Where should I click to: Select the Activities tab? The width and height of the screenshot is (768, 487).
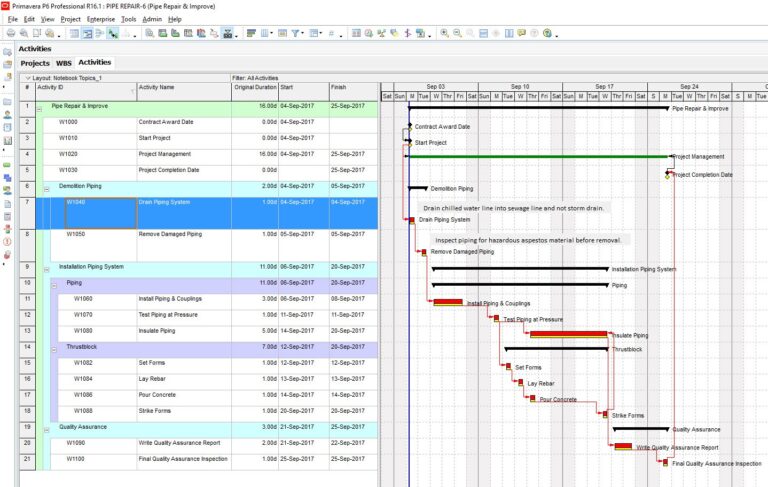coord(95,62)
